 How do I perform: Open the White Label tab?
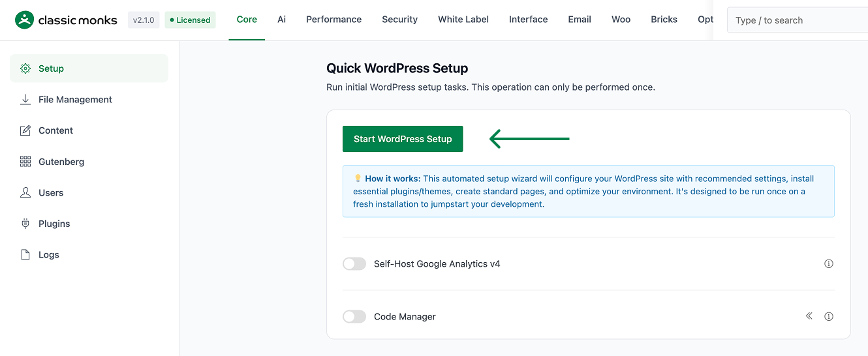click(463, 20)
